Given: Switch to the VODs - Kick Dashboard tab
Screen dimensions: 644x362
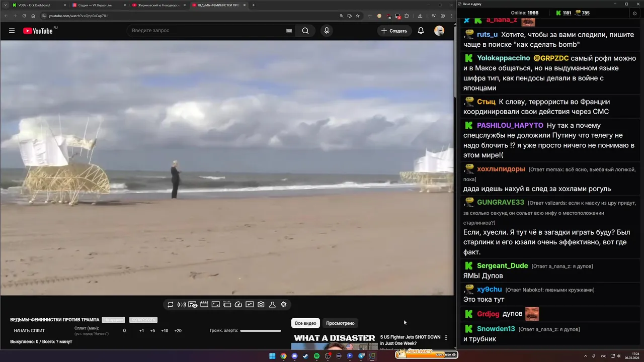Looking at the screenshot, I should [39, 5].
